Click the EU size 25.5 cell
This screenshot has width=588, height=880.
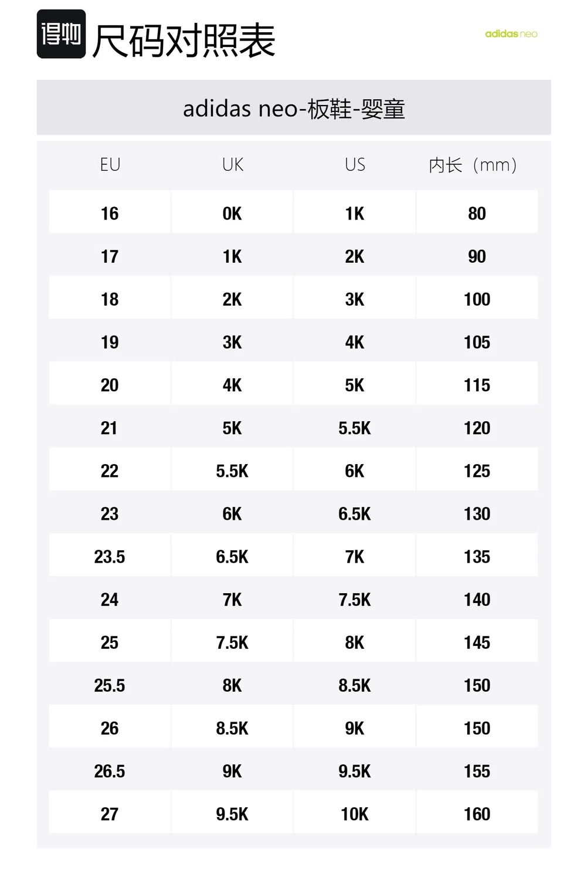(x=110, y=686)
